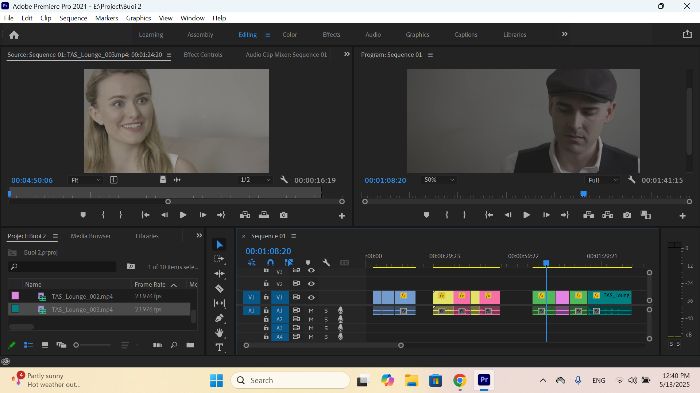Click Program monitor playhead on scrubber
The width and height of the screenshot is (700, 393).
(583, 194)
